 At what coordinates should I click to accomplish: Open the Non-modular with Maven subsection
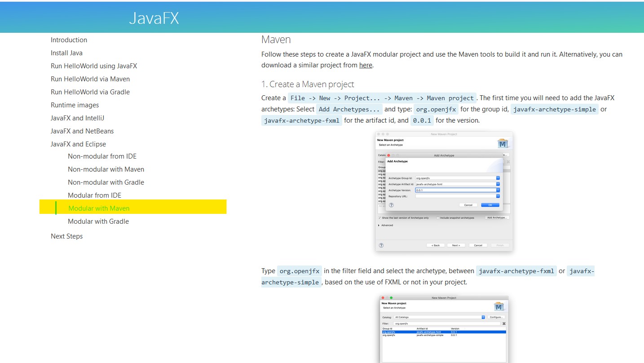coord(106,169)
